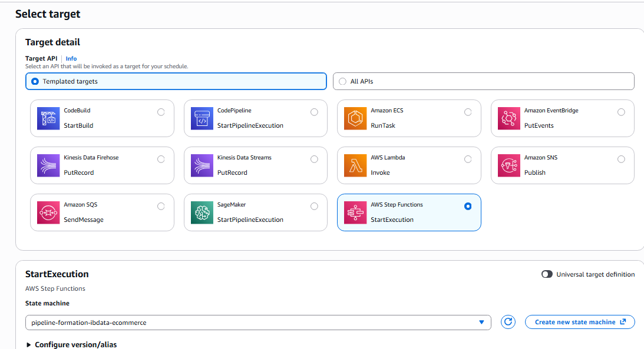The image size is (644, 349).
Task: Click the SageMaker service icon
Action: point(202,212)
